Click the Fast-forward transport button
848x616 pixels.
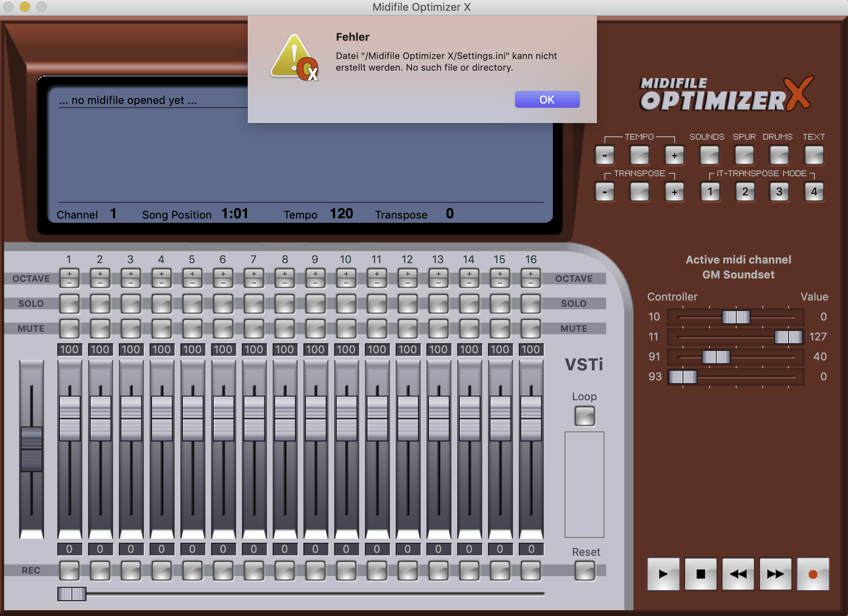click(775, 574)
